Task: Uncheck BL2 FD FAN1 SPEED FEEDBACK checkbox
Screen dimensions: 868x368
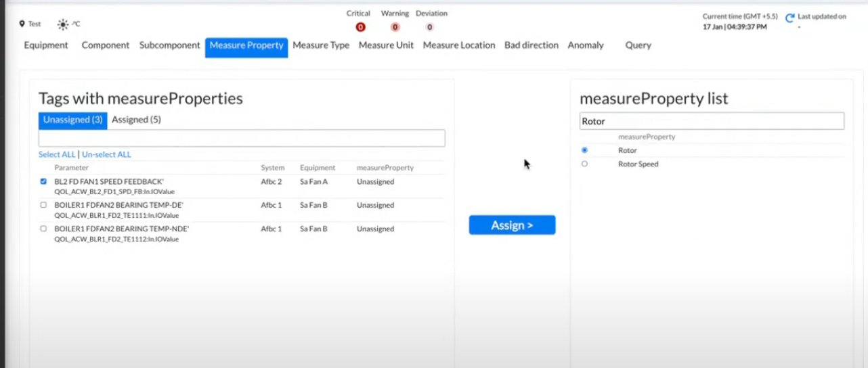Action: (43, 181)
